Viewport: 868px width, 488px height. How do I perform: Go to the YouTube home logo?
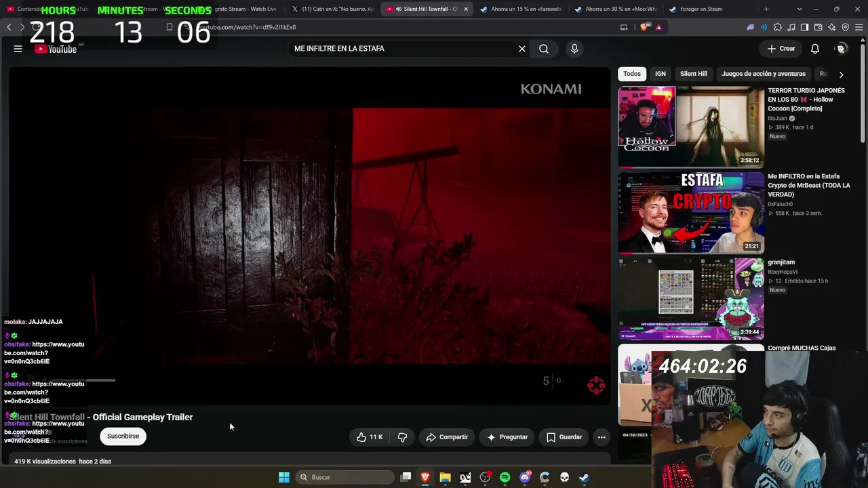pos(56,49)
